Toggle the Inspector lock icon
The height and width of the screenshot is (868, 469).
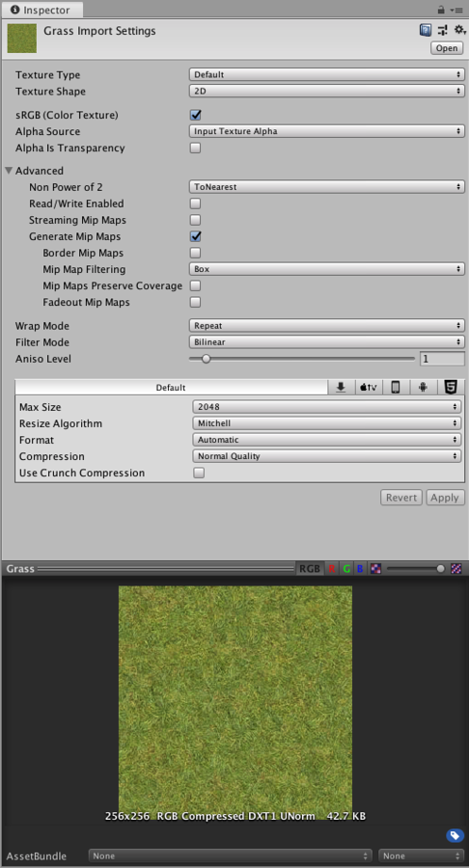point(441,10)
